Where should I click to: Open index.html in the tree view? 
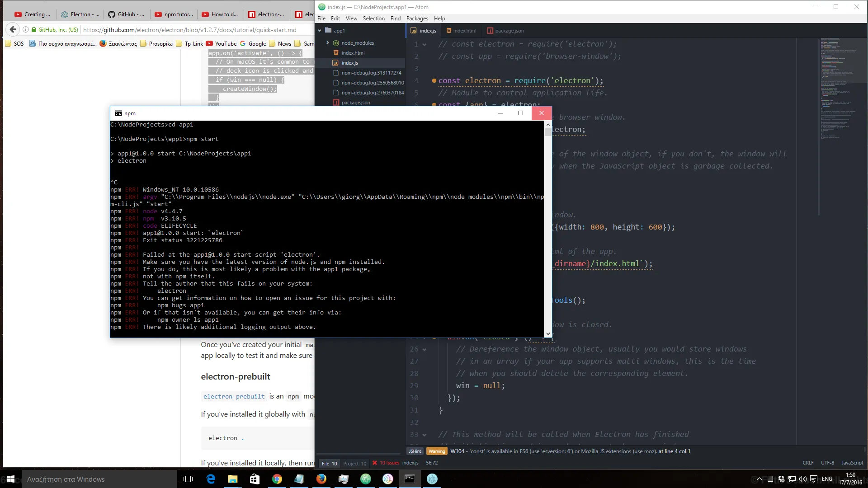coord(353,53)
